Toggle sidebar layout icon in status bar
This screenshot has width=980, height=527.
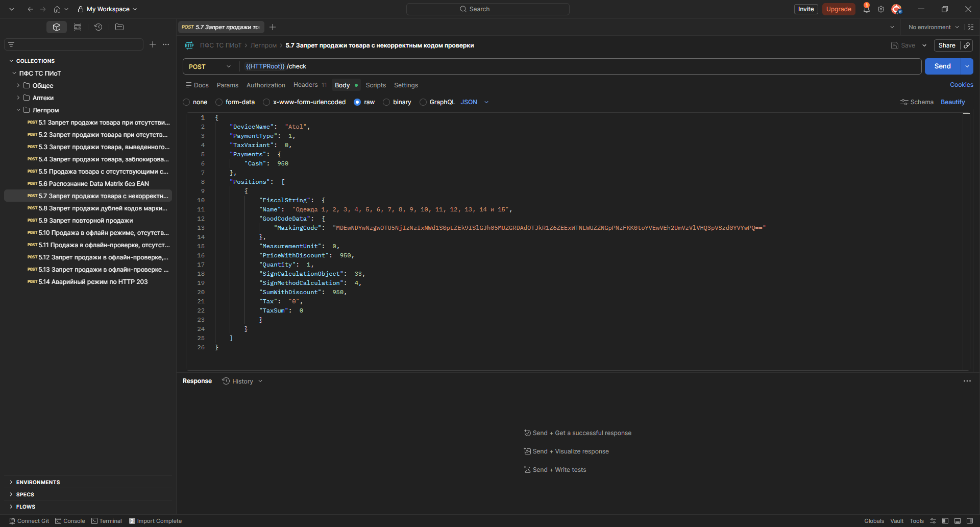[x=945, y=521]
